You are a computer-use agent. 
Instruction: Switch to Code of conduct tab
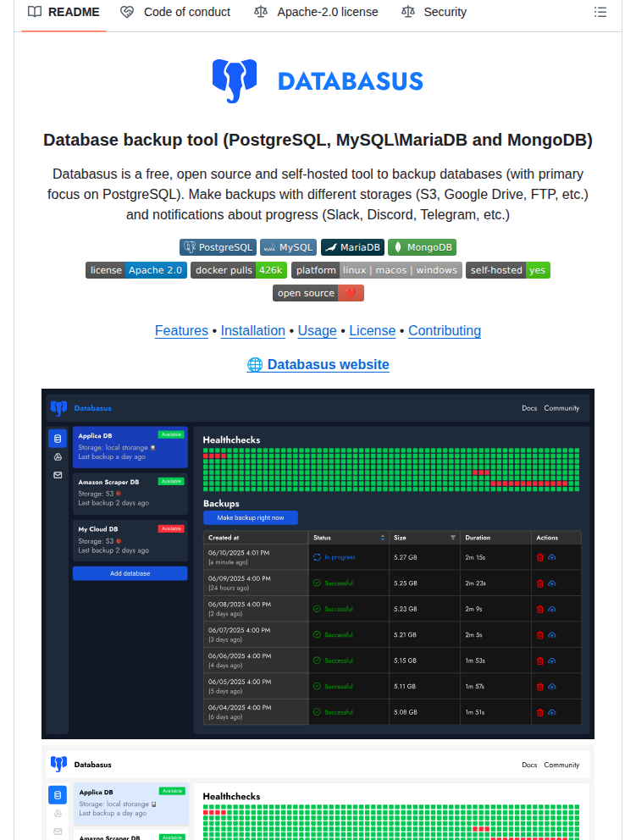pyautogui.click(x=175, y=12)
